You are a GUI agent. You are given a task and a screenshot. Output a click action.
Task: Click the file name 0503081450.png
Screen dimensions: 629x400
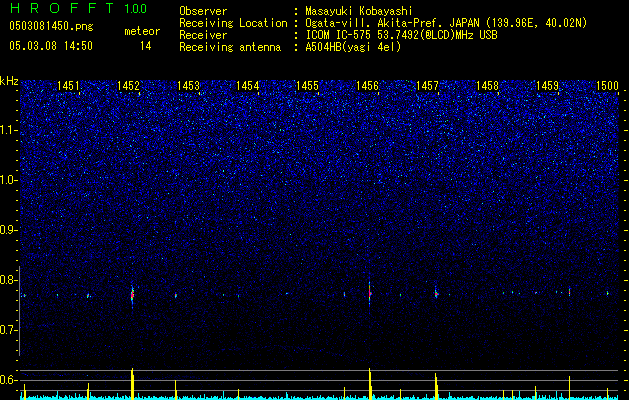pos(51,27)
